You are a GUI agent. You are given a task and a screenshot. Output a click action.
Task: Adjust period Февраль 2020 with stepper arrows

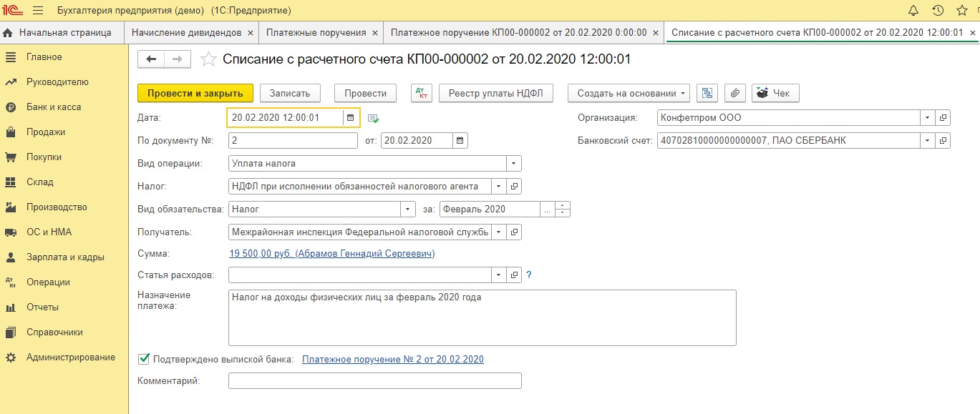563,210
